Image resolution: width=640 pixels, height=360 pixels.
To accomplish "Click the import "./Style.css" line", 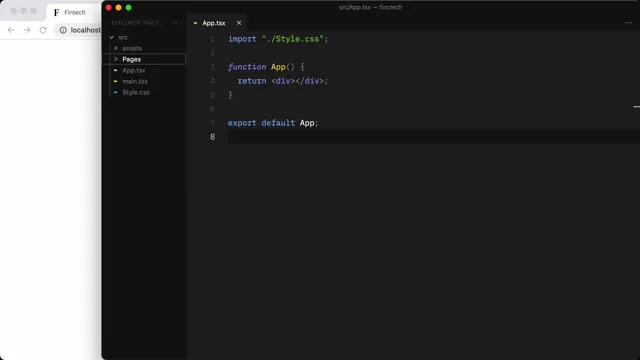I will tap(278, 39).
